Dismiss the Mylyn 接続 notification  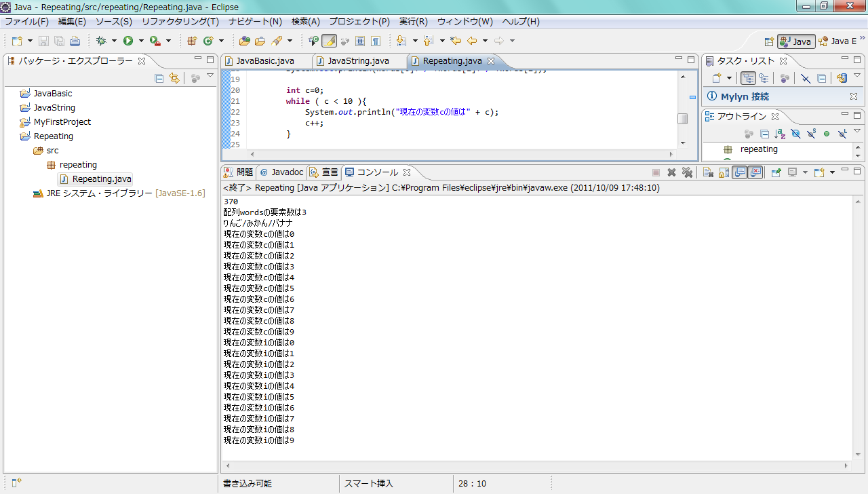[x=853, y=97]
